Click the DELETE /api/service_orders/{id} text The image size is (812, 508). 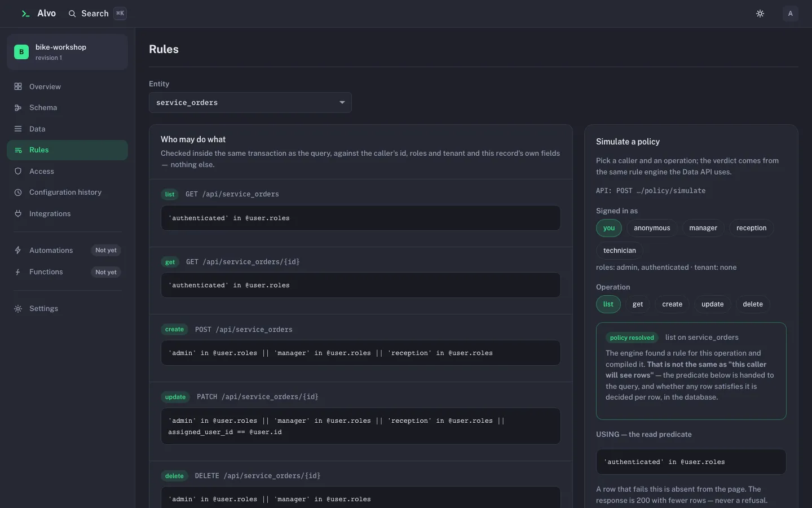pyautogui.click(x=258, y=476)
